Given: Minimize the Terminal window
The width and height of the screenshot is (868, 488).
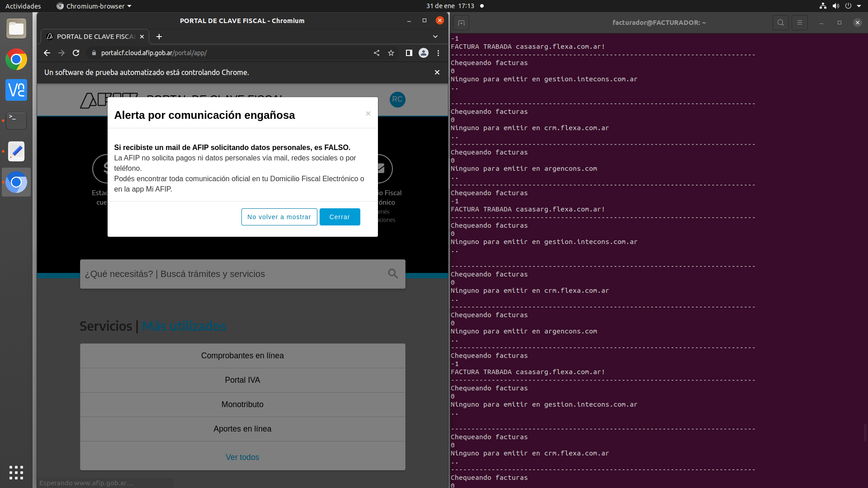Looking at the screenshot, I should 821,23.
